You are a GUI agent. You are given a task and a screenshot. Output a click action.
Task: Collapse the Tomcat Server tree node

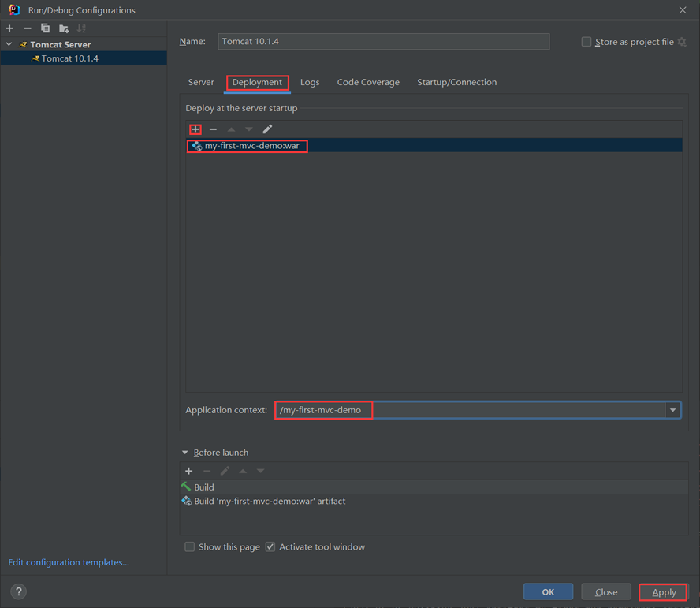9,45
